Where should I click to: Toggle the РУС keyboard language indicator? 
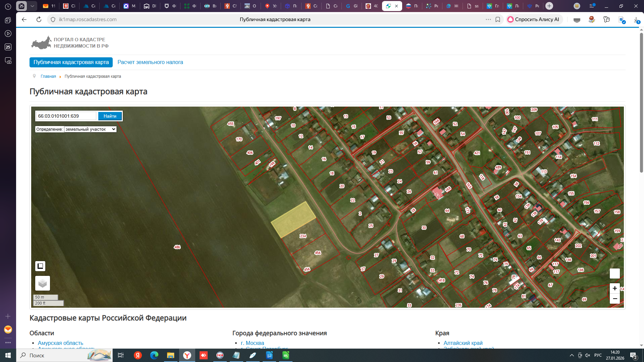click(598, 355)
